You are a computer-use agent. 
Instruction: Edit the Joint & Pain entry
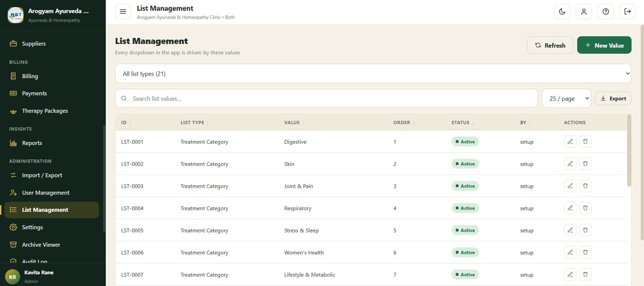tap(570, 186)
